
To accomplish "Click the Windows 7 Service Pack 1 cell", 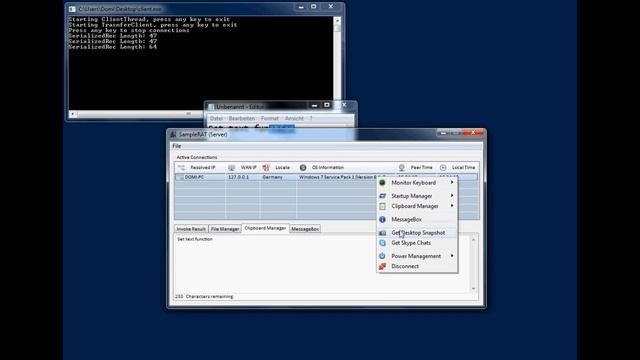I will (337, 177).
